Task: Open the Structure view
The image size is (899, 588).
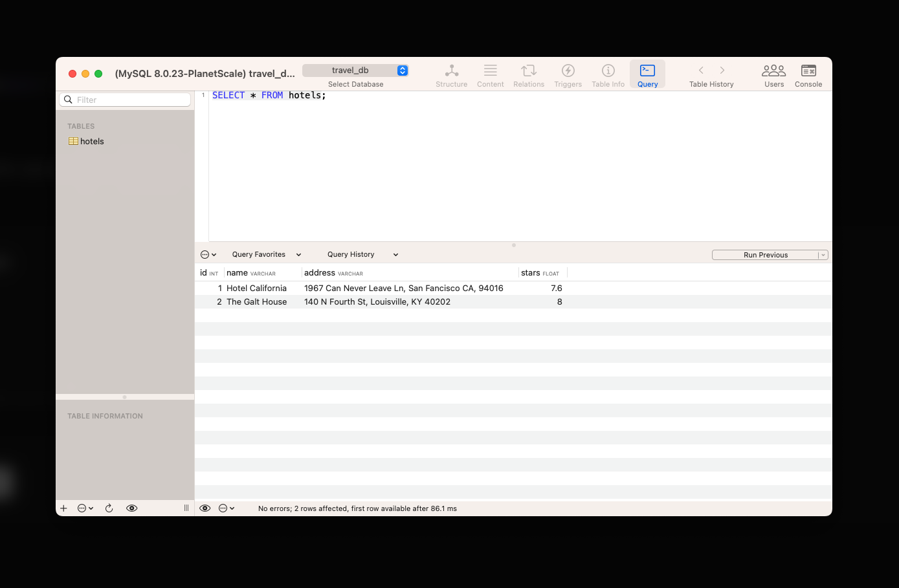Action: 451,74
